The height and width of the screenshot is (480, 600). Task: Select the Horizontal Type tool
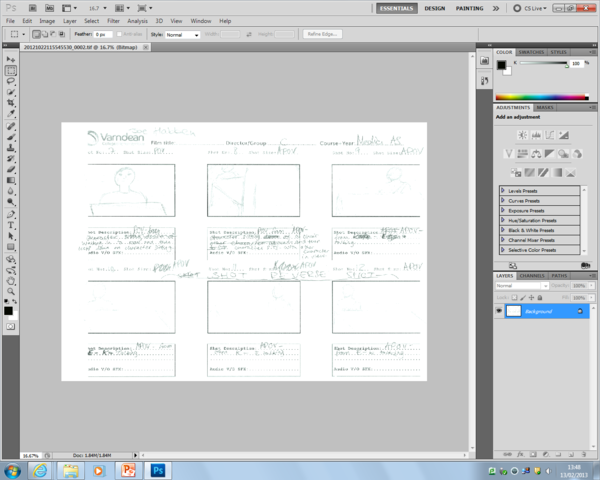(x=11, y=225)
